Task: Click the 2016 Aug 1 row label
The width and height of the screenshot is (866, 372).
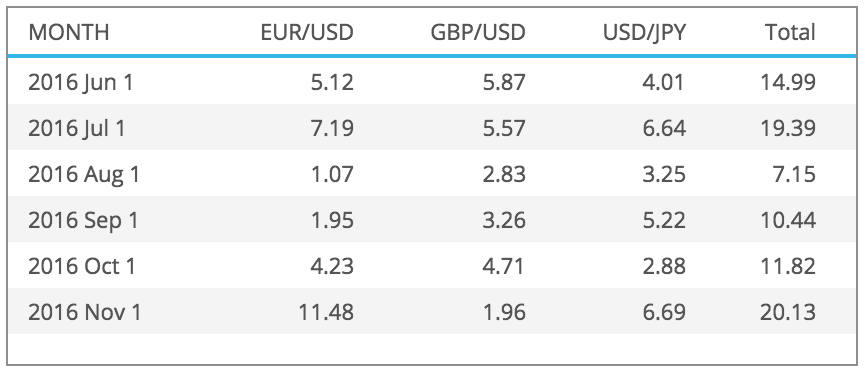Action: 84,175
